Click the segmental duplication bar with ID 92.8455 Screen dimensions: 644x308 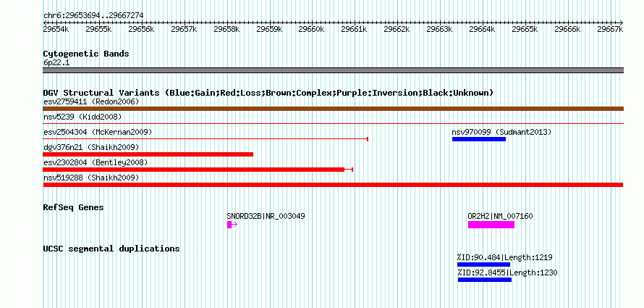point(485,280)
